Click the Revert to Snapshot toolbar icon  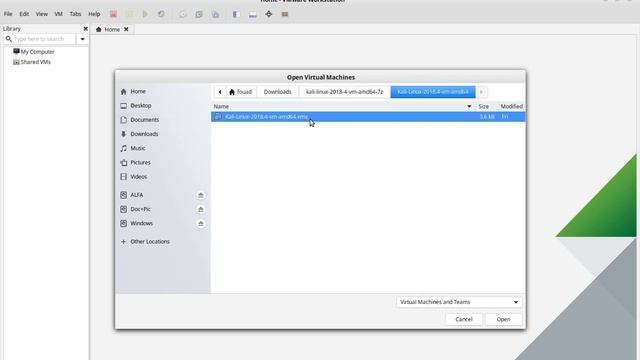[x=199, y=14]
